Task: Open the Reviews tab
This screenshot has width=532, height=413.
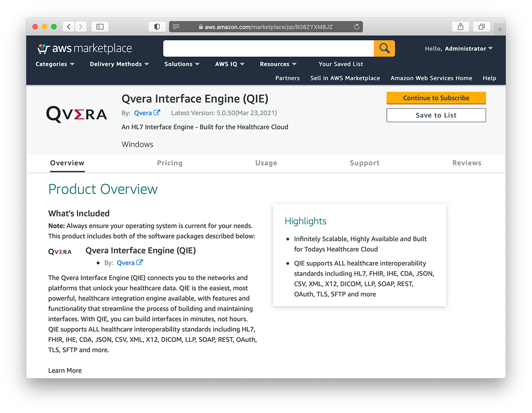Action: [467, 163]
